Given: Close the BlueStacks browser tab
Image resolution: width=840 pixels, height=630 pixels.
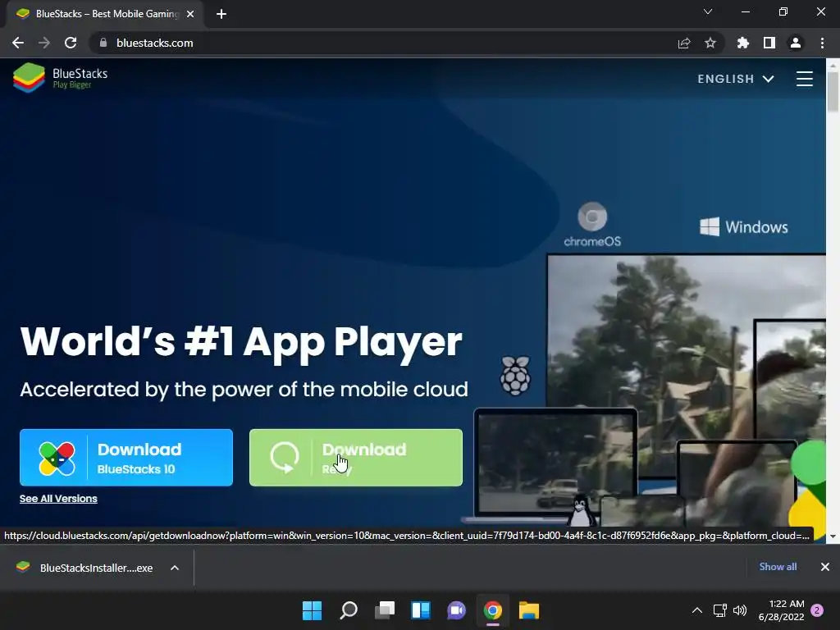Looking at the screenshot, I should click(190, 14).
